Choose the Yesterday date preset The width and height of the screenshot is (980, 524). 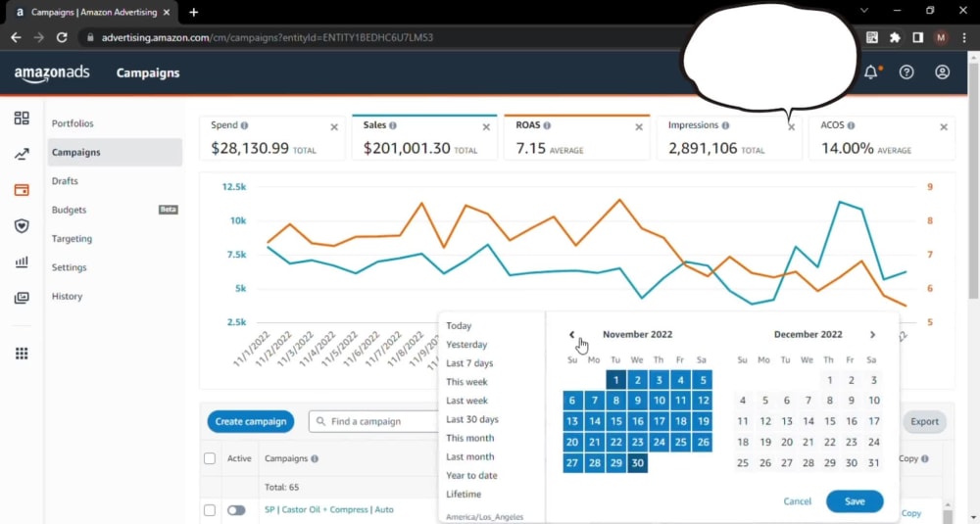click(x=466, y=345)
